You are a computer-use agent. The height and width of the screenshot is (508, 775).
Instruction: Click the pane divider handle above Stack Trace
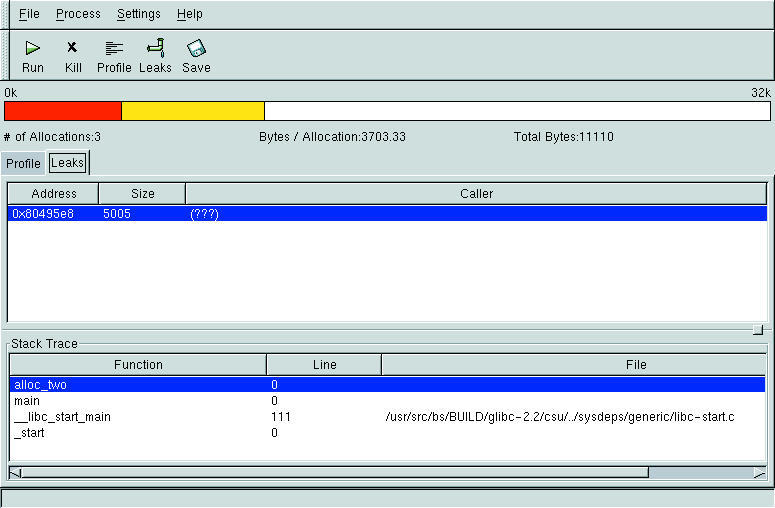(x=758, y=329)
